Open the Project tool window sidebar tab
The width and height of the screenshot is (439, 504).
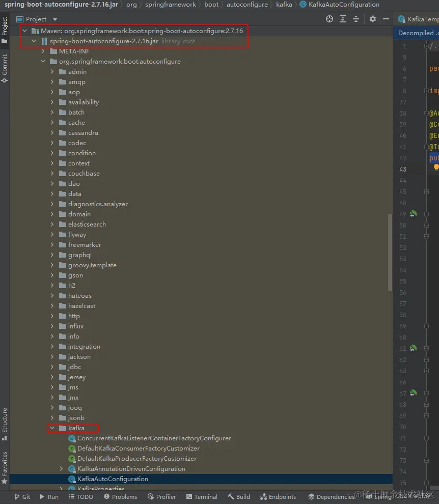(x=5, y=30)
